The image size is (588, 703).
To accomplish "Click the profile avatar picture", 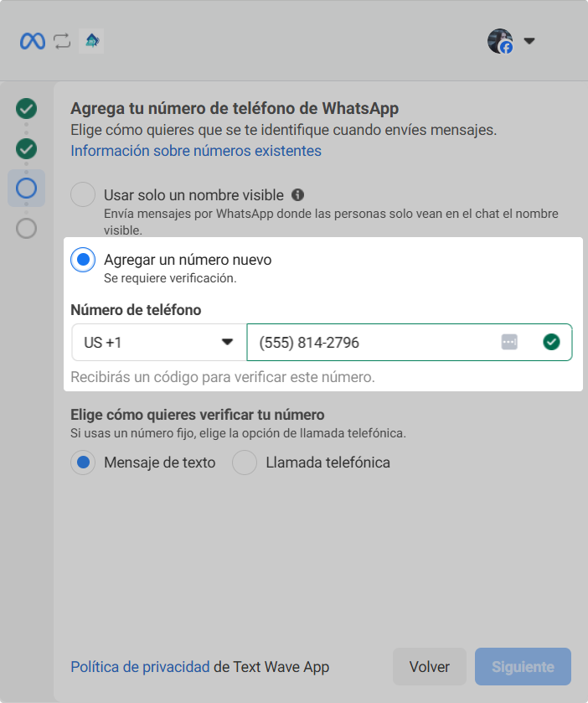I will point(500,41).
